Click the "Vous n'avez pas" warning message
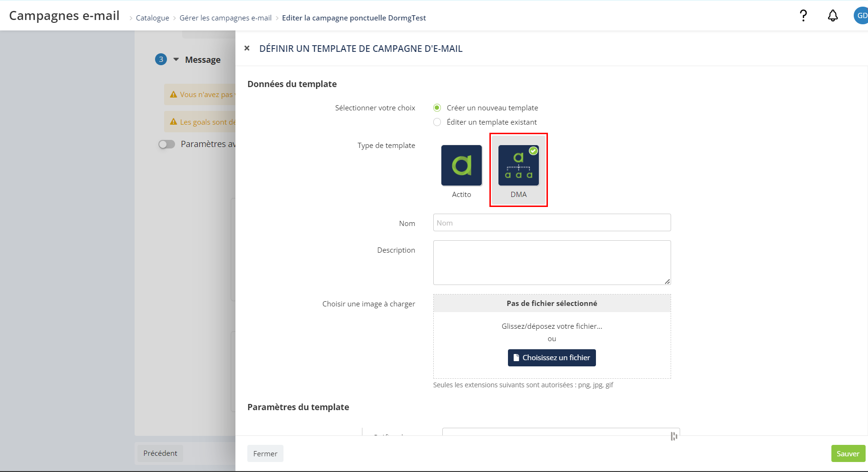Image resolution: width=868 pixels, height=472 pixels. [x=200, y=95]
